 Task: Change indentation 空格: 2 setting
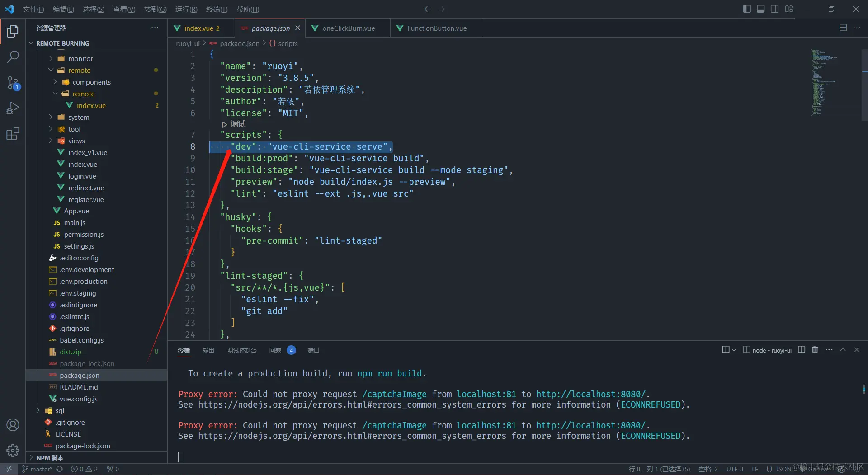coord(708,469)
